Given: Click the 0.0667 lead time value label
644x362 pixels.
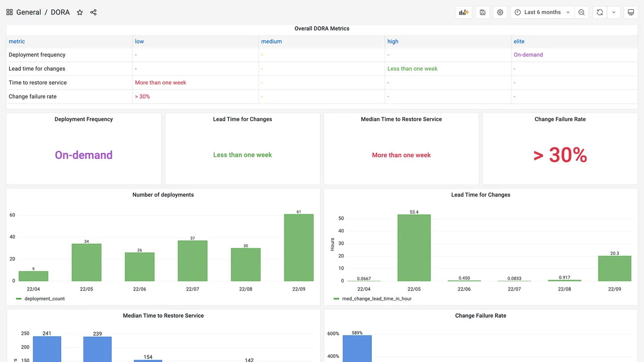Looking at the screenshot, I should 364,279.
